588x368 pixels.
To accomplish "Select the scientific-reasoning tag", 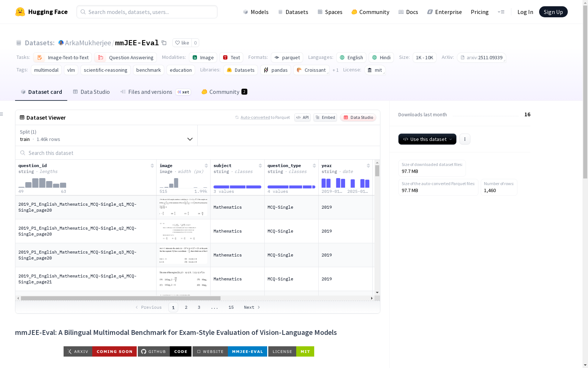I will coord(105,70).
